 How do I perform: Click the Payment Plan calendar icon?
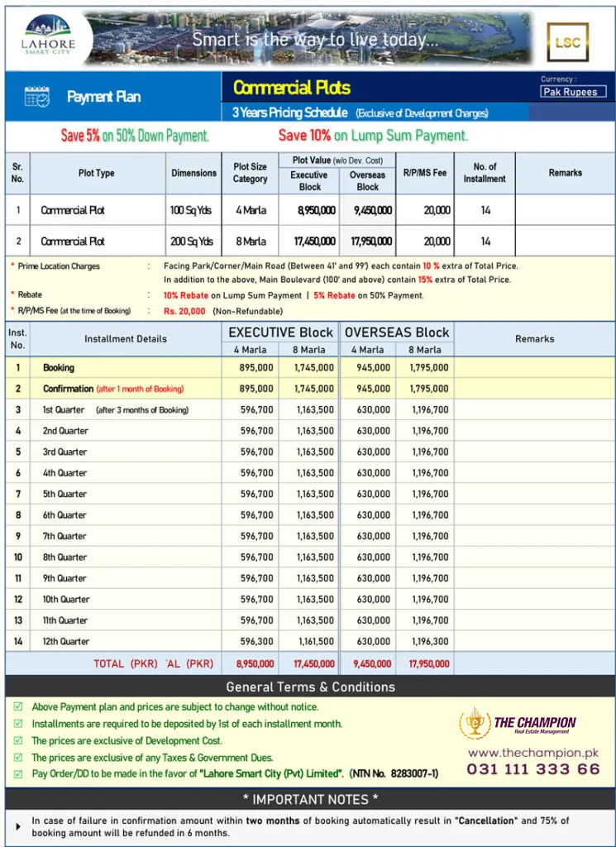pyautogui.click(x=37, y=97)
